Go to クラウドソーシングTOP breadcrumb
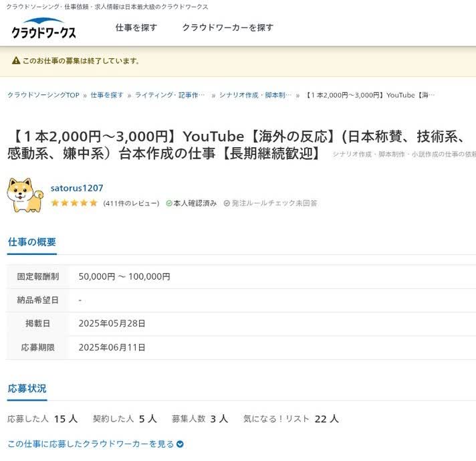Image resolution: width=476 pixels, height=461 pixels. tap(43, 95)
